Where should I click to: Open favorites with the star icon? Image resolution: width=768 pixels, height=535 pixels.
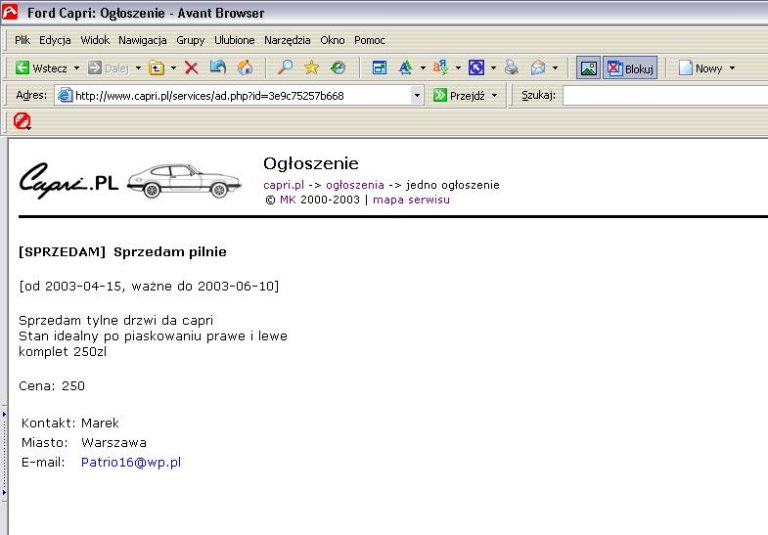point(312,68)
